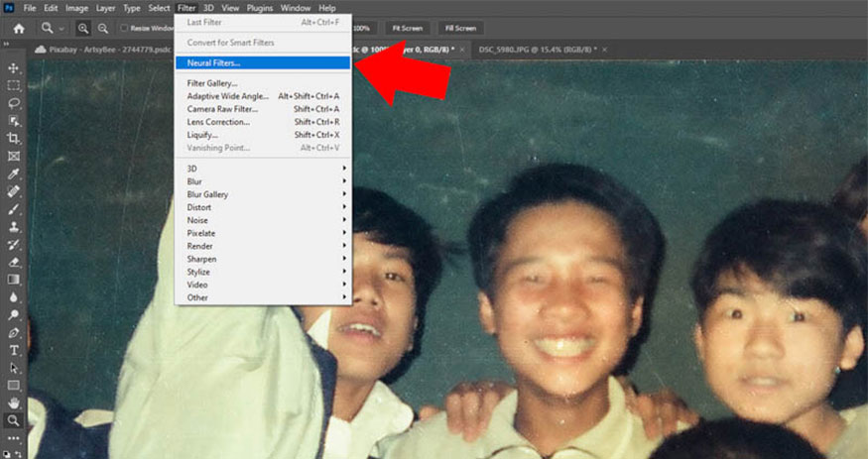This screenshot has width=868, height=459.
Task: Click the Fit Screen button
Action: [408, 28]
